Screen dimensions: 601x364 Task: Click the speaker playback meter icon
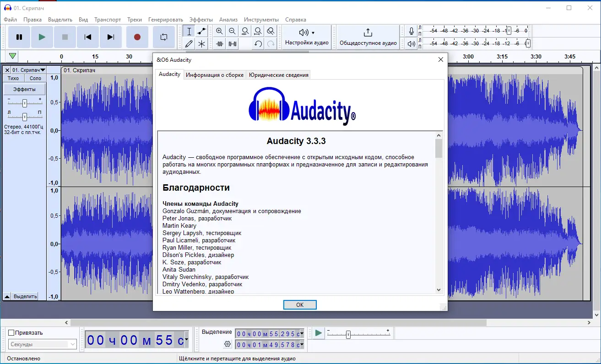[411, 44]
